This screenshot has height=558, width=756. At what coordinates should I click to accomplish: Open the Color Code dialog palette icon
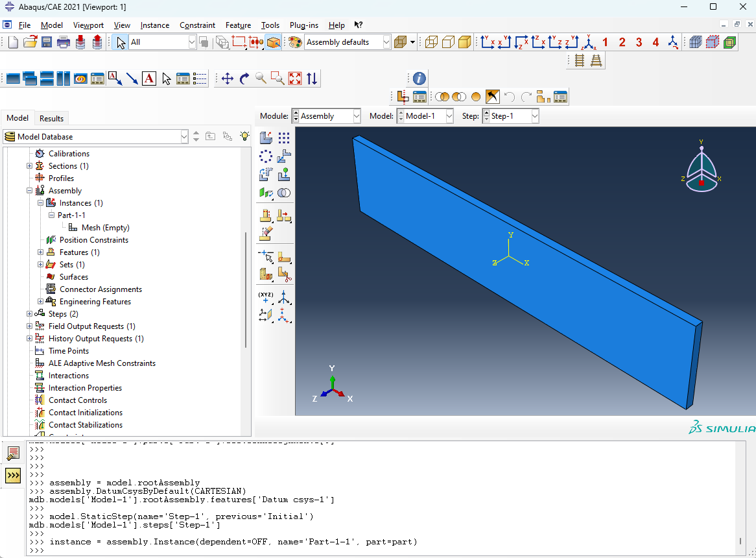click(295, 42)
